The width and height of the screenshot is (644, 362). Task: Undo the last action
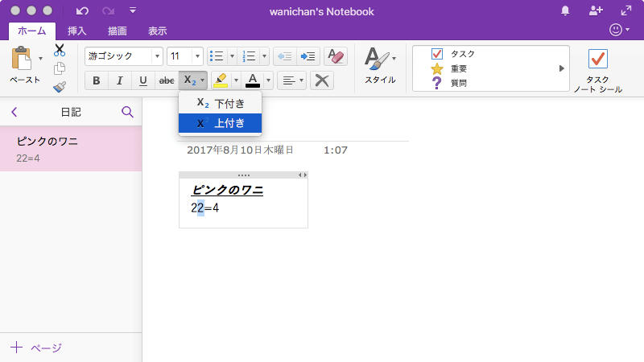tap(82, 10)
